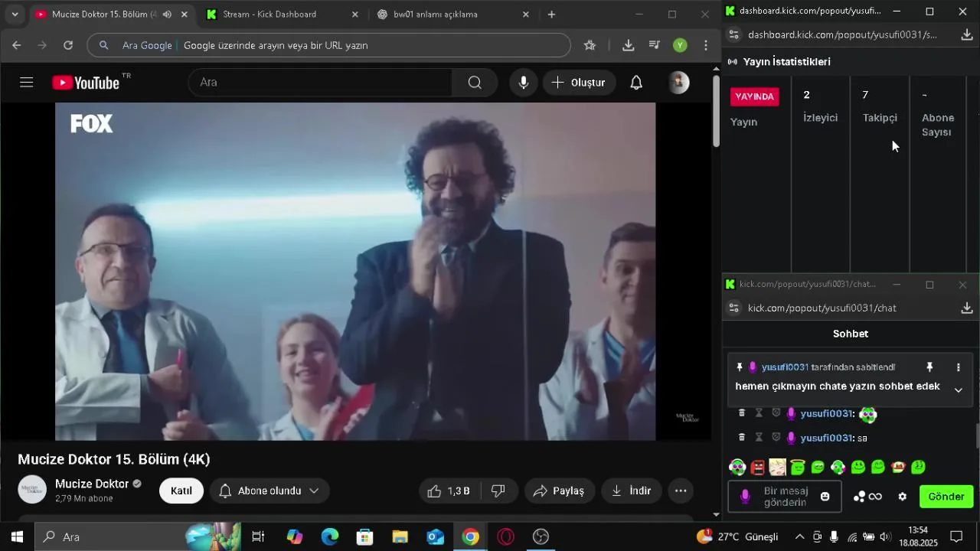The width and height of the screenshot is (980, 551).
Task: Dislike the video with thumbs-down icon
Action: [x=498, y=491]
